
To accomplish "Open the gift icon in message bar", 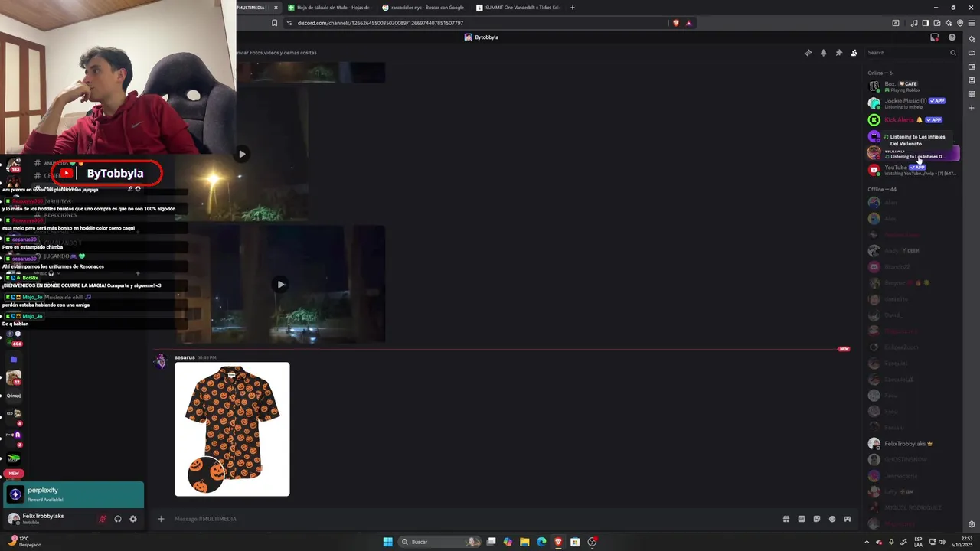I will 786,519.
